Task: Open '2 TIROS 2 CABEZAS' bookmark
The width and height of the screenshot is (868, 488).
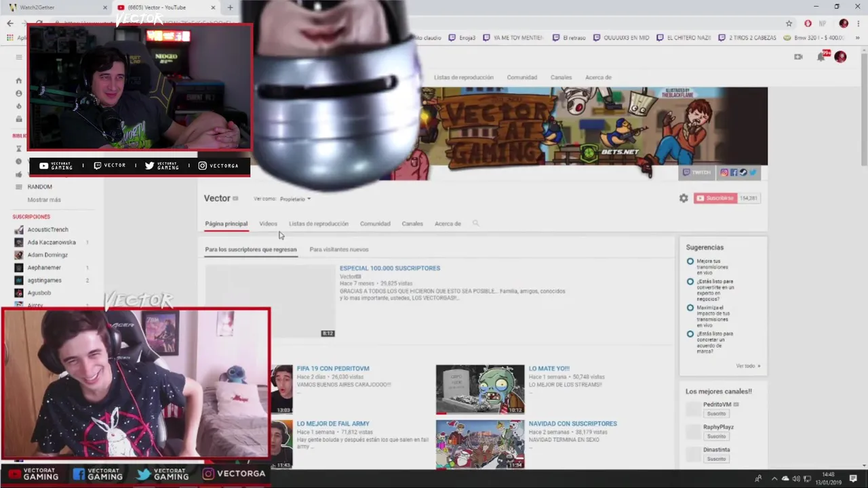Action: (747, 38)
